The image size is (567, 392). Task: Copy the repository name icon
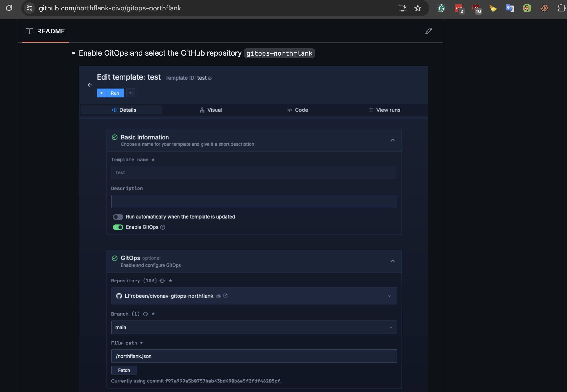(219, 296)
